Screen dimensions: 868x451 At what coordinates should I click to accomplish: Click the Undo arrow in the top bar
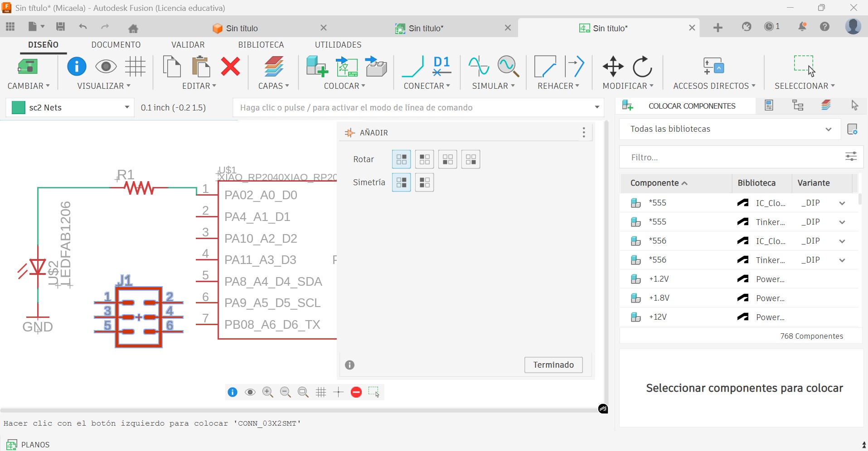(83, 27)
